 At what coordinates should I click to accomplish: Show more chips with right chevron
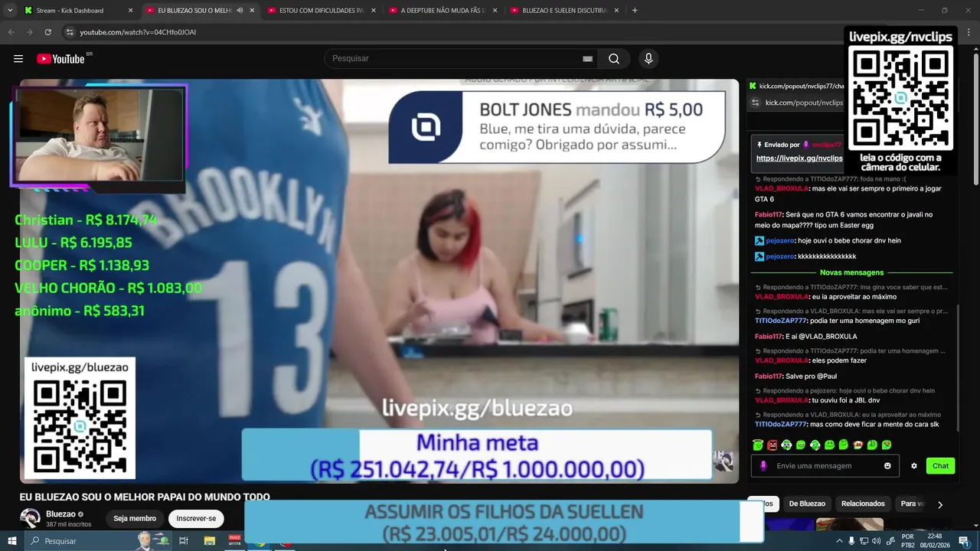pyautogui.click(x=940, y=504)
